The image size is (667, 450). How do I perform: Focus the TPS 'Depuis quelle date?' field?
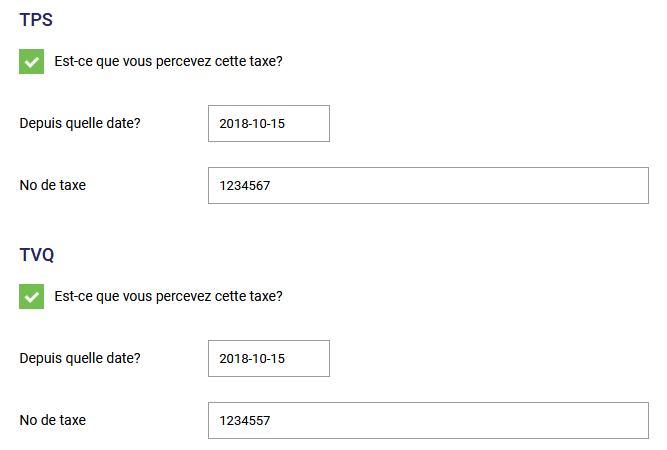point(268,124)
